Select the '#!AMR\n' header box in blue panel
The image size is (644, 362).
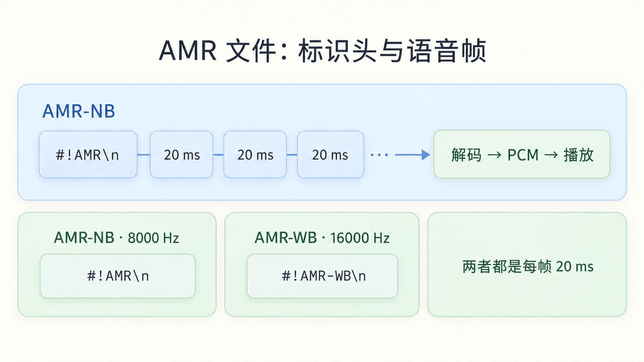pos(88,155)
